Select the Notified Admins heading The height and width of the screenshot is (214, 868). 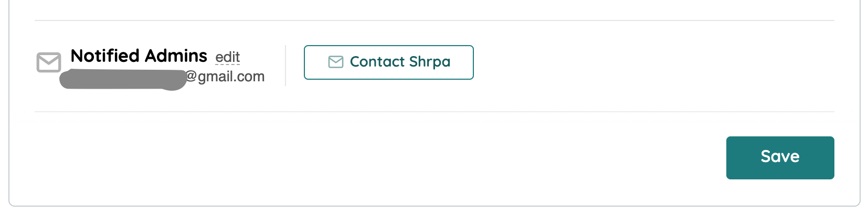tap(139, 56)
